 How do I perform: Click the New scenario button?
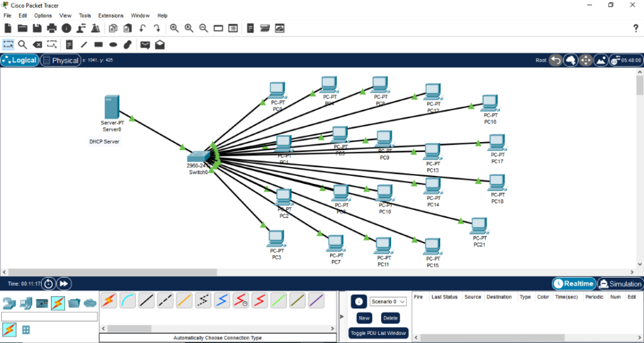pos(364,318)
